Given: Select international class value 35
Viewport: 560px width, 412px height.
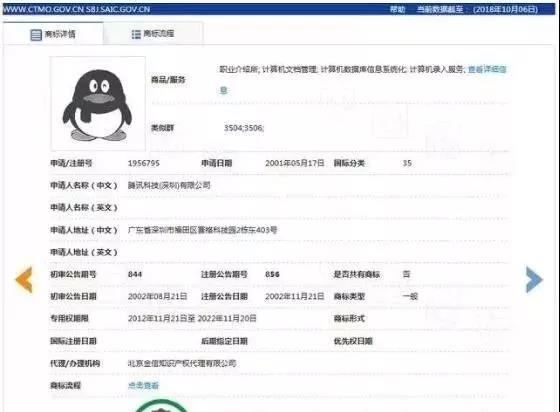Looking at the screenshot, I should coord(407,163).
